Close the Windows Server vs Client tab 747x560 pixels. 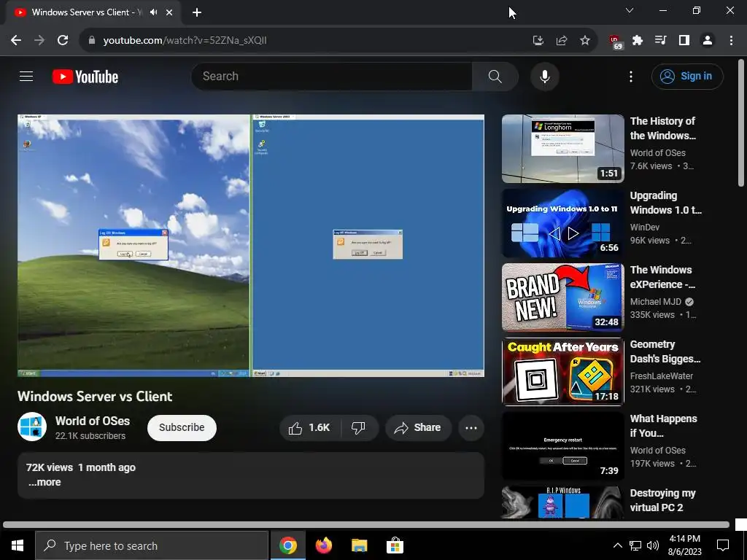click(x=169, y=12)
